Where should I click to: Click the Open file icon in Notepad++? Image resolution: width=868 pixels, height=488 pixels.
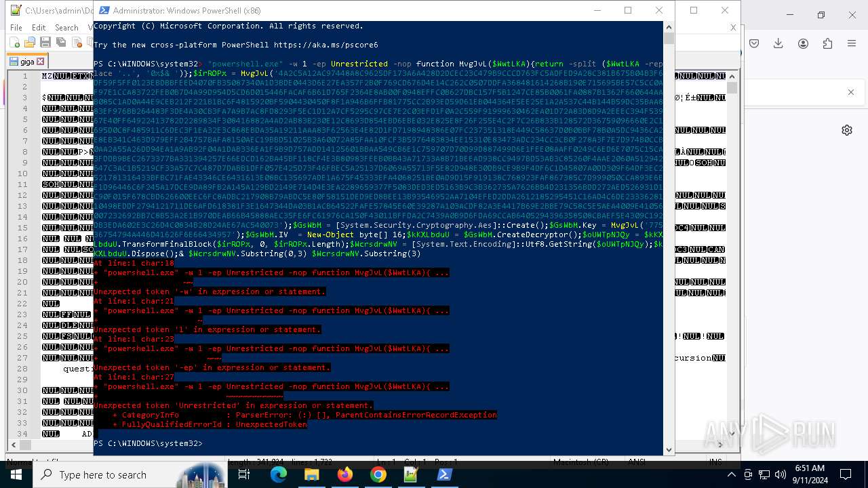coord(31,43)
